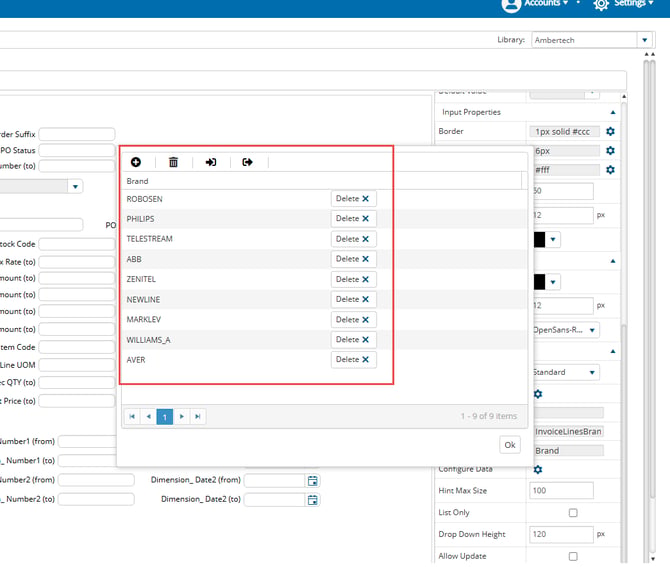Viewport: 670px width, 567px height.
Task: Click the PO Status input field
Action: click(77, 150)
